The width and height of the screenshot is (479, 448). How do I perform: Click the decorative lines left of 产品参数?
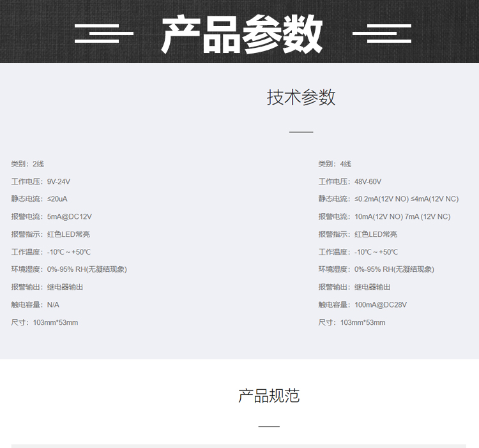click(x=103, y=33)
